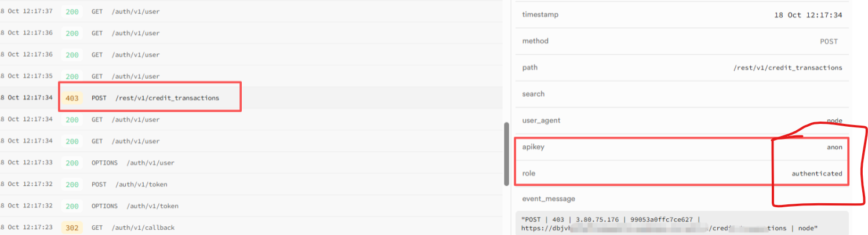Click the role value authenticated
Screen dimensions: 868x235
[816, 174]
